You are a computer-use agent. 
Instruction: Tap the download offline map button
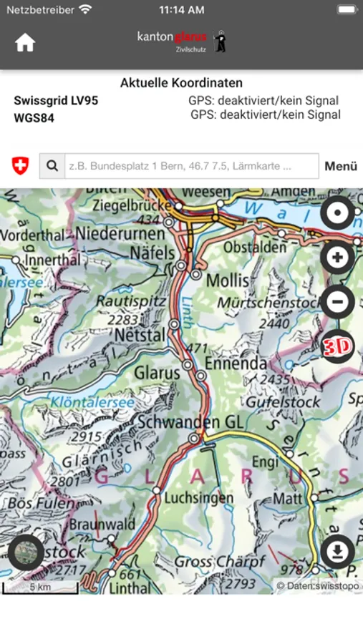(x=337, y=552)
